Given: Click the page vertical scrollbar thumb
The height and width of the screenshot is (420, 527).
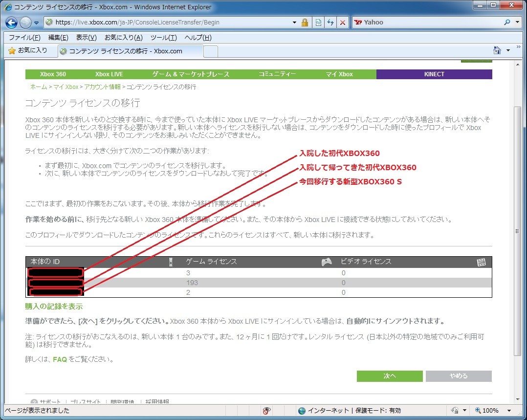Looking at the screenshot, I should click(x=517, y=231).
